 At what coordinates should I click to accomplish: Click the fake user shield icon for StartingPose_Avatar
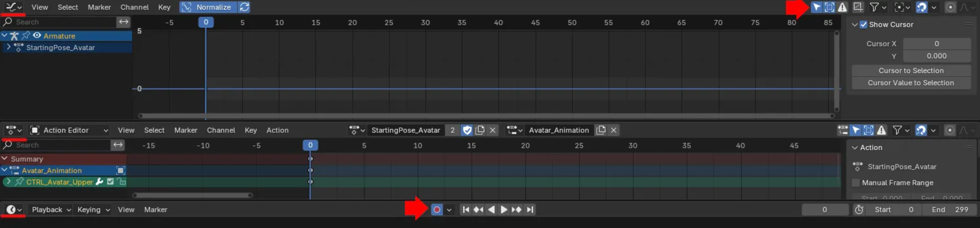[x=467, y=130]
